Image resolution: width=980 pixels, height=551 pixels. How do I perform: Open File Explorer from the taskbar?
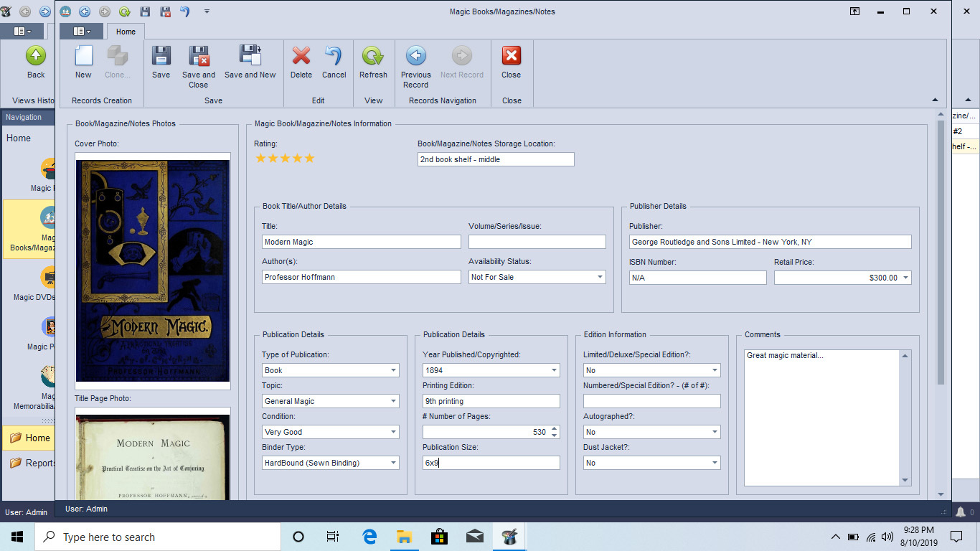(405, 537)
